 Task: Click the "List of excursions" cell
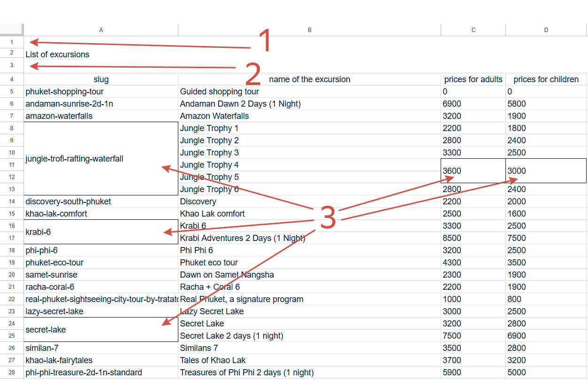(x=57, y=54)
